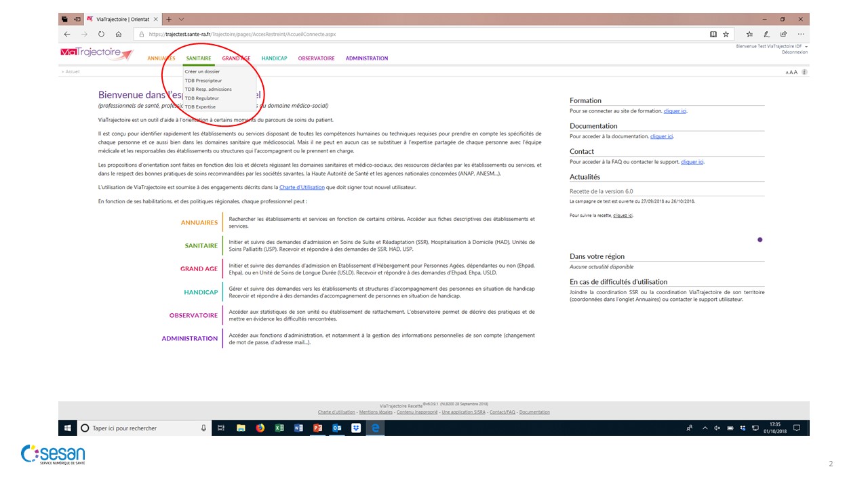Image resolution: width=868 pixels, height=488 pixels.
Task: Open the HANDICAP navigation tab
Action: point(274,58)
